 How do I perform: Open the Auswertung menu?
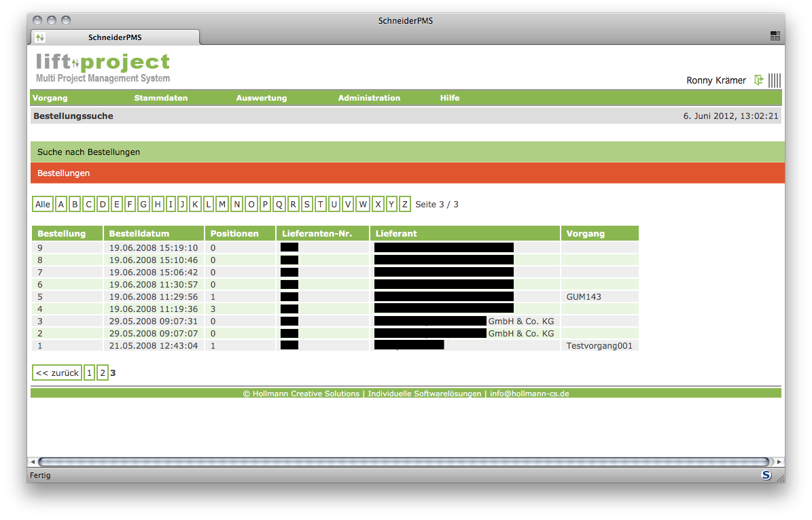click(262, 98)
